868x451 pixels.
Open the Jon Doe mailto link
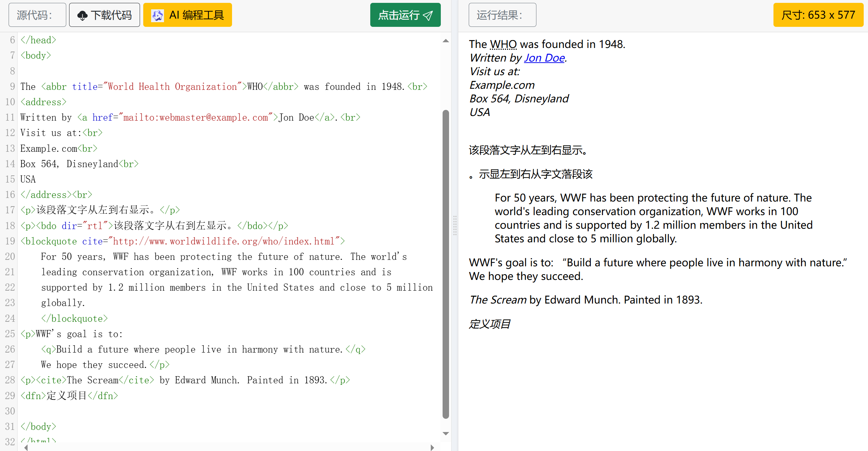544,58
